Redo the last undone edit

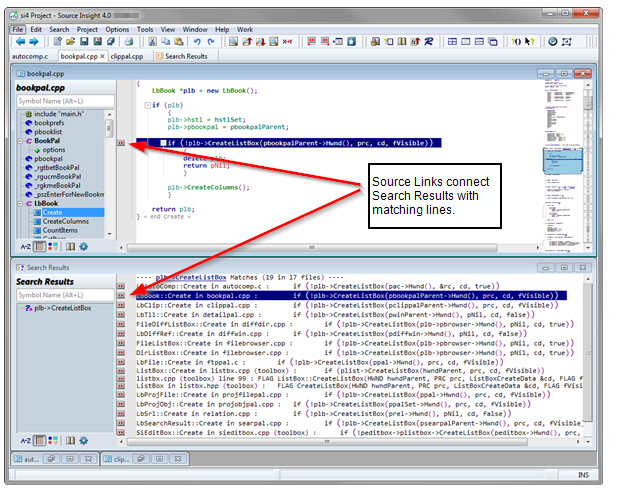[x=211, y=41]
